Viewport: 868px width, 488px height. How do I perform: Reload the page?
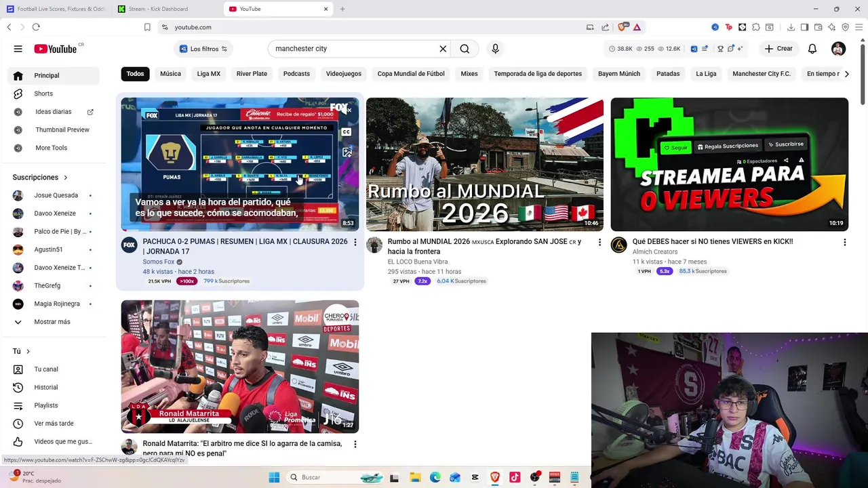click(36, 27)
